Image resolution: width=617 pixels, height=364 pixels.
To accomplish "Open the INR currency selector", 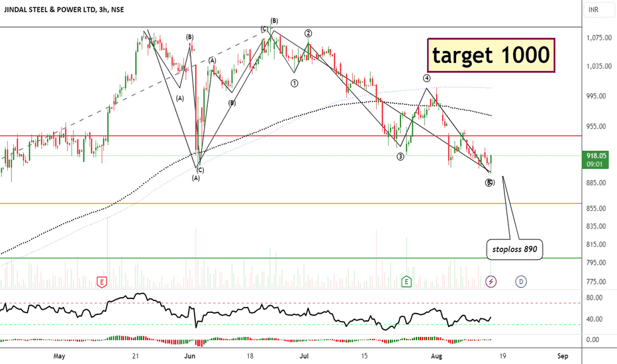I will click(599, 9).
